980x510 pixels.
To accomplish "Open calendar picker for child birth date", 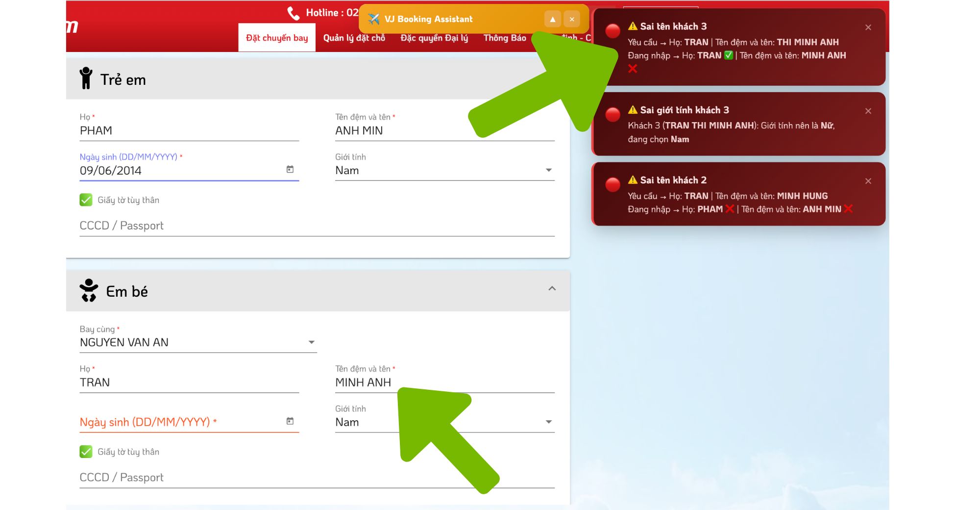I will pos(290,169).
